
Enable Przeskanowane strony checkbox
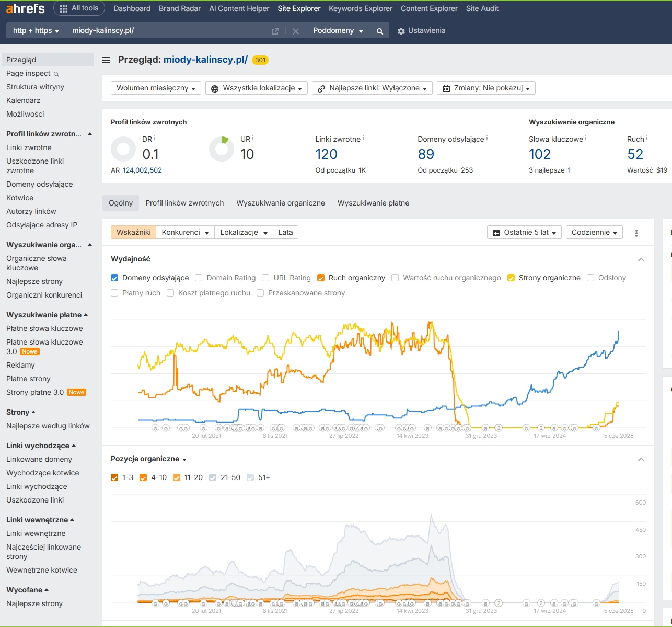point(260,293)
